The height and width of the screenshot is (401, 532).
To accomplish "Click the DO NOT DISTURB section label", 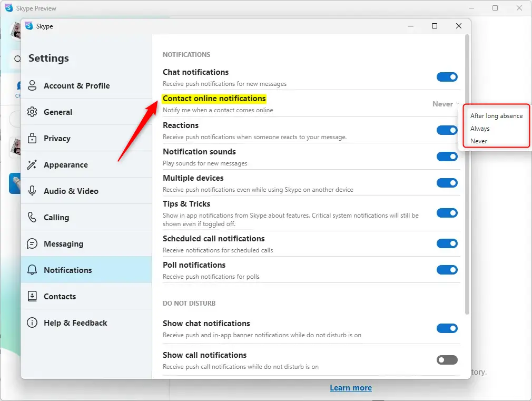I will (189, 303).
